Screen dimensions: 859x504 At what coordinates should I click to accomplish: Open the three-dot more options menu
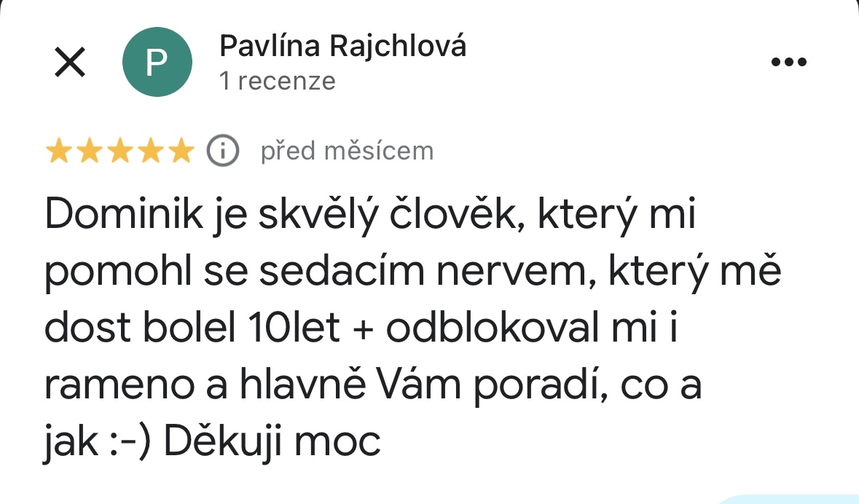[790, 63]
